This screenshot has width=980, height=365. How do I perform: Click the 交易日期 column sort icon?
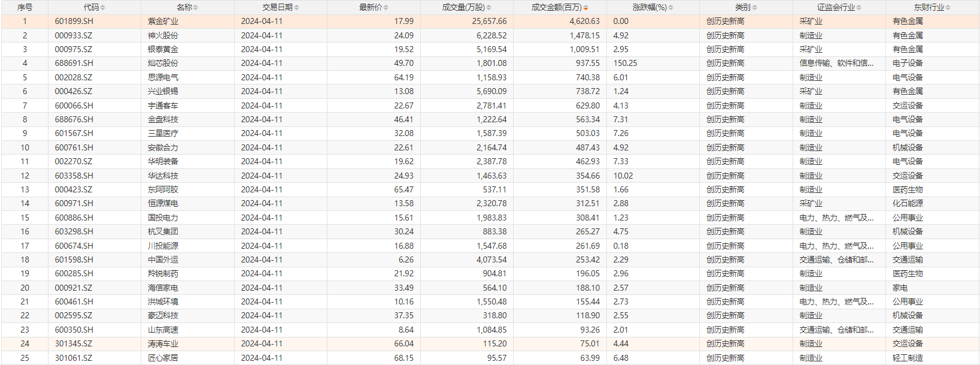point(297,8)
